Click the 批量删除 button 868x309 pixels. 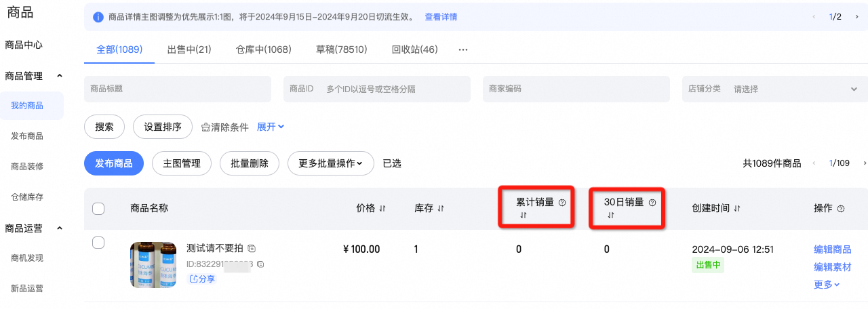pos(250,163)
